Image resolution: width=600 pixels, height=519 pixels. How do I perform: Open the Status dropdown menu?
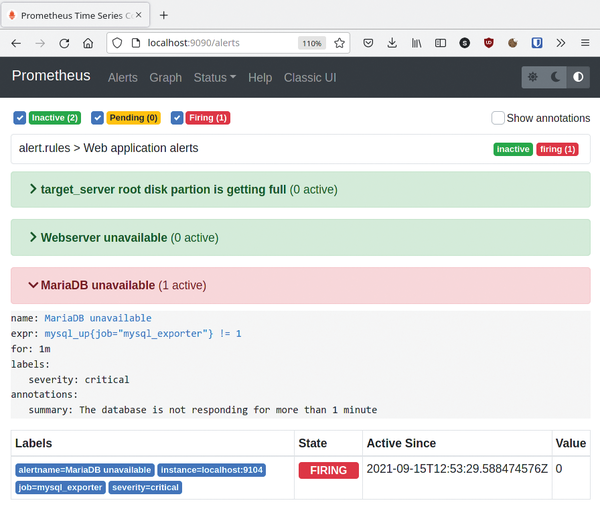click(x=215, y=78)
